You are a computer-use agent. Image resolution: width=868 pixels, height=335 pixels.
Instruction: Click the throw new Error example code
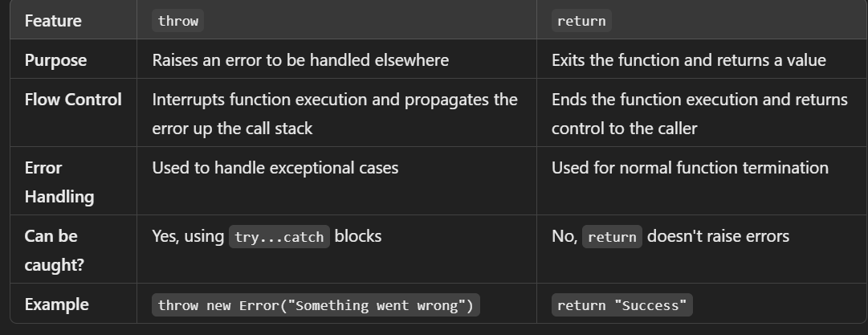[316, 305]
